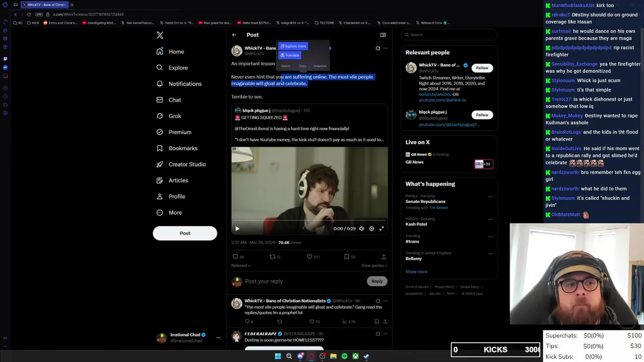Open Home in the X sidebar
Viewport: 644px width, 362px height.
pyautogui.click(x=170, y=52)
